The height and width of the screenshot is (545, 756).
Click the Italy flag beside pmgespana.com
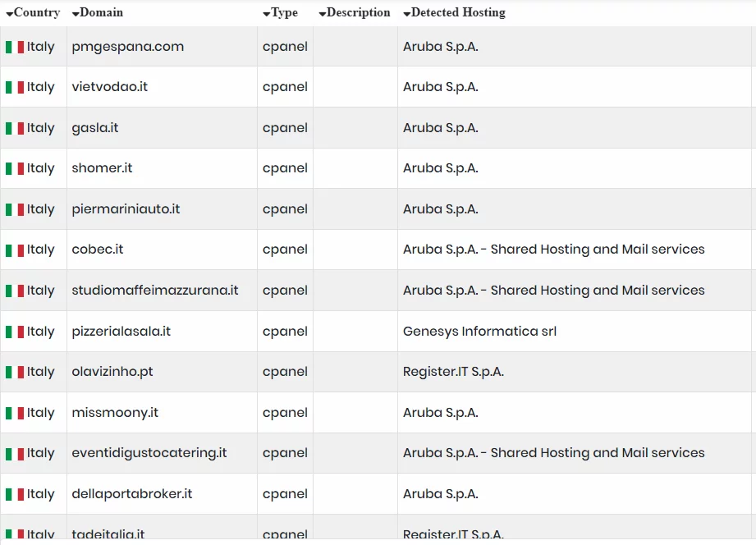(x=15, y=47)
